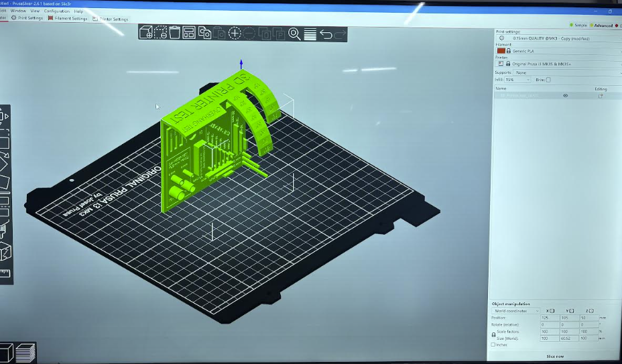The height and width of the screenshot is (364, 622).
Task: Enable the Brim checkbox
Action: click(x=548, y=80)
